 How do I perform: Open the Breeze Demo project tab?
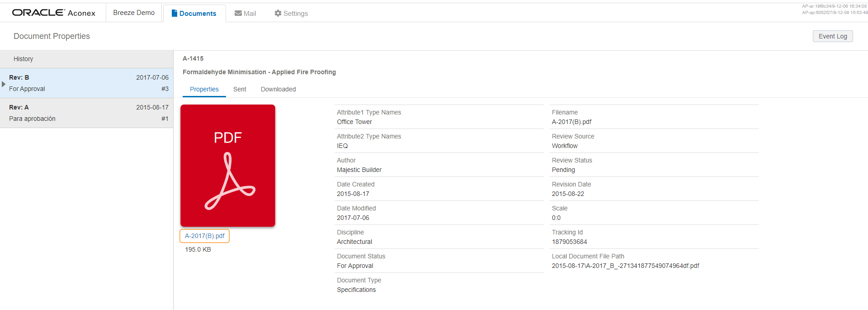pos(134,13)
